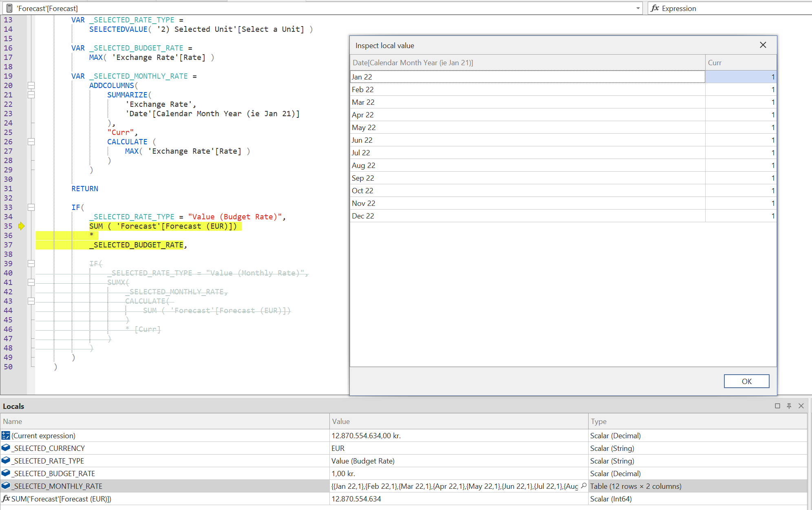Click the cube icon beside _SELECTED_CURRENCY
812x510 pixels.
click(6, 448)
